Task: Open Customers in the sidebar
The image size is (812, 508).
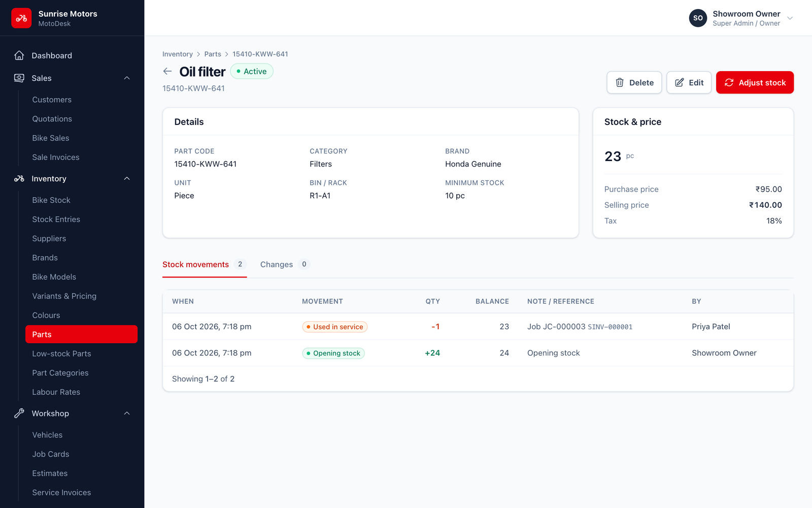Action: pyautogui.click(x=81, y=100)
